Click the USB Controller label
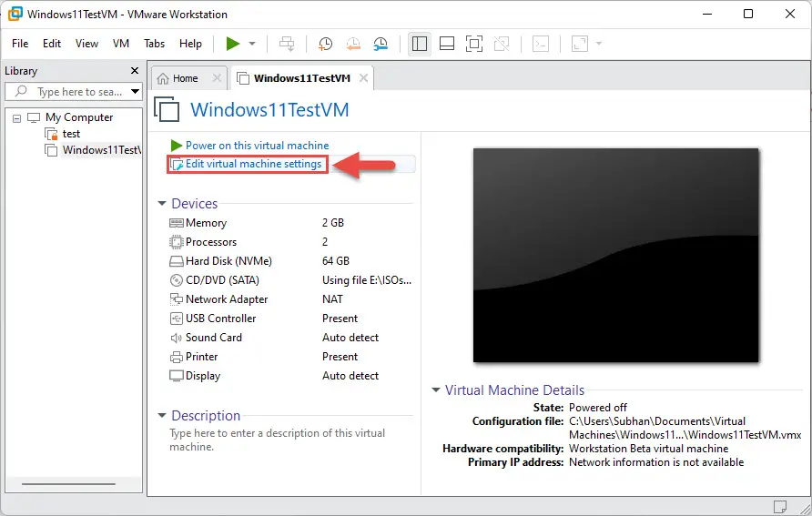Viewport: 812px width, 516px height. click(x=220, y=319)
